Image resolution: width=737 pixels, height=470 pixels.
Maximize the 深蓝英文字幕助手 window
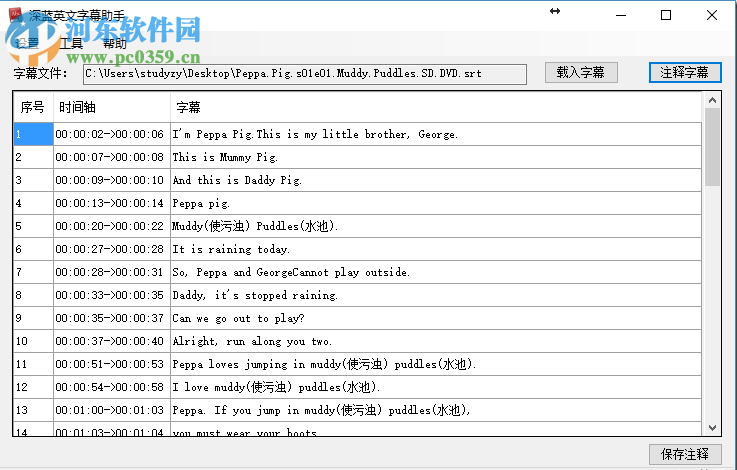(x=666, y=15)
